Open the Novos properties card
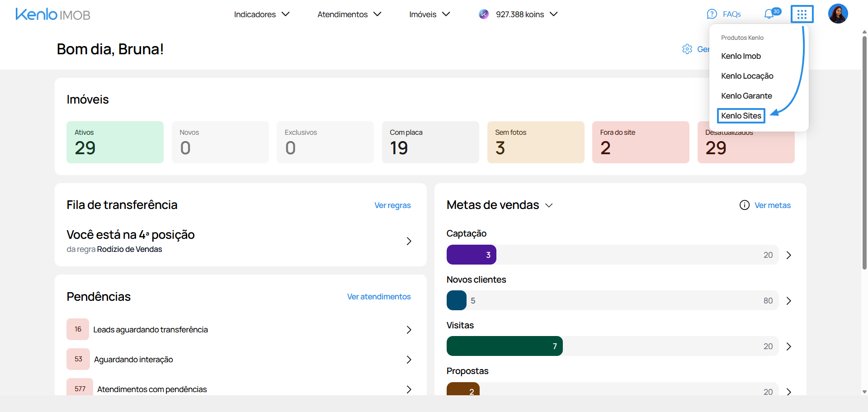Screen dimensions: 868x412 (220, 142)
